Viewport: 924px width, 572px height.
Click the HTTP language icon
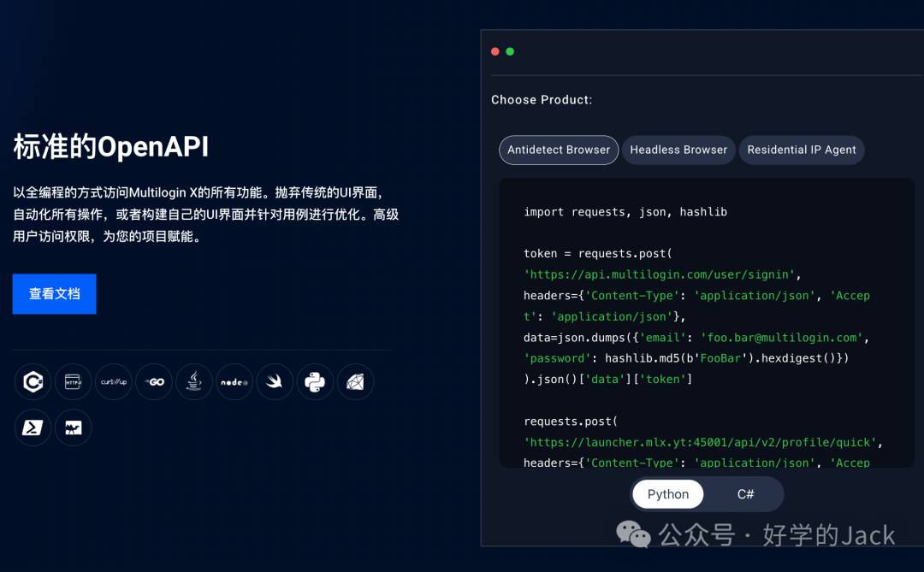pyautogui.click(x=73, y=382)
